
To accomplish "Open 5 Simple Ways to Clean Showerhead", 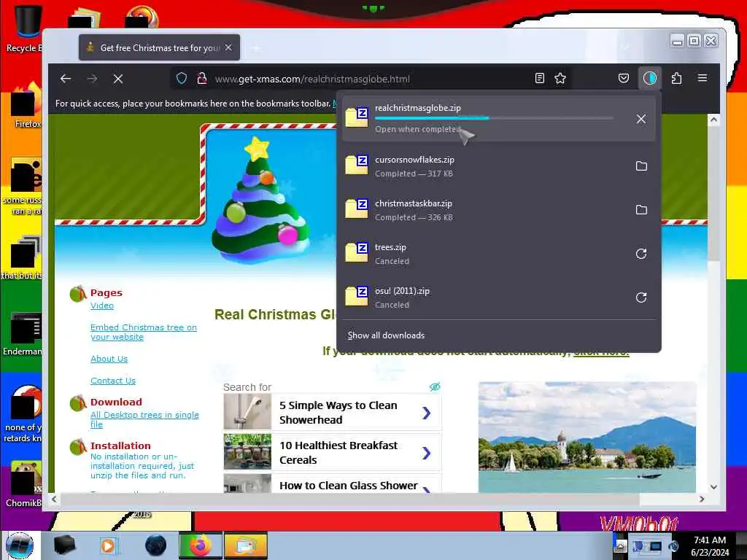I will pyautogui.click(x=332, y=413).
